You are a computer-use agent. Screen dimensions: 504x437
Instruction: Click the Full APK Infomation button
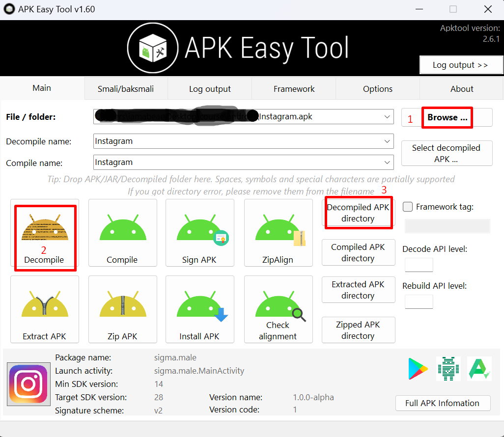tap(443, 403)
